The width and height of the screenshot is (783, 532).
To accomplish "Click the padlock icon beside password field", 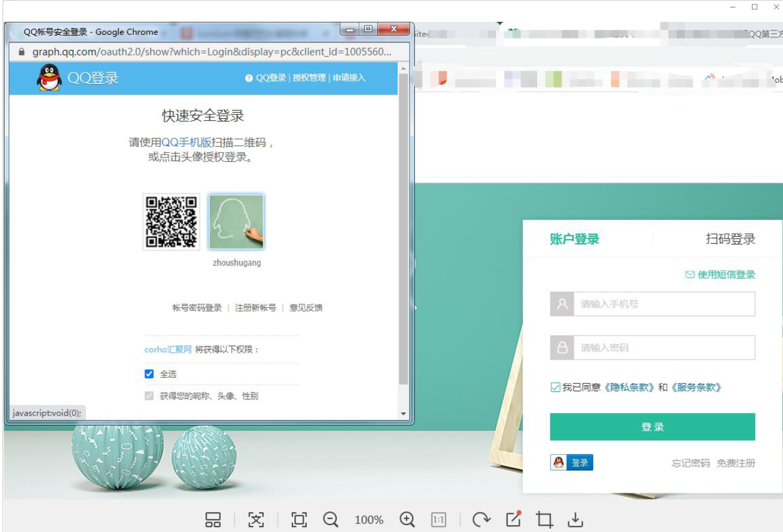I will pyautogui.click(x=562, y=348).
